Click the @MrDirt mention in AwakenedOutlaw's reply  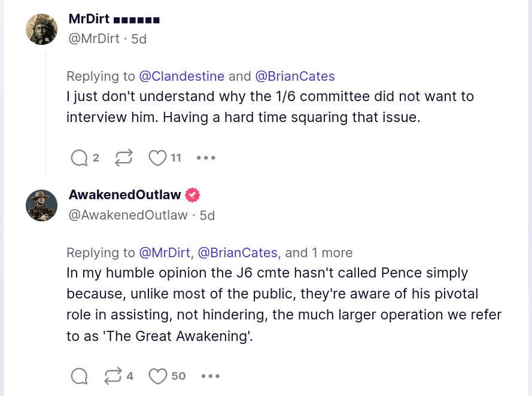pyautogui.click(x=165, y=252)
